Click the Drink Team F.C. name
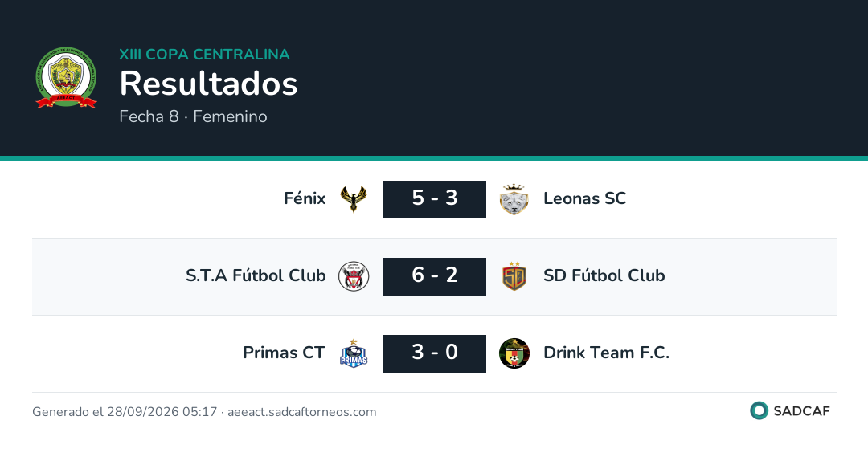The height and width of the screenshot is (453, 868). point(606,353)
